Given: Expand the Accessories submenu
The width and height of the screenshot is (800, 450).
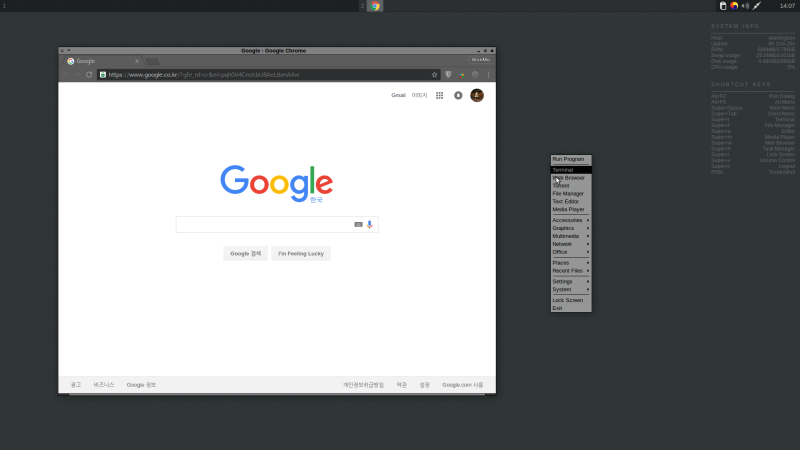Looking at the screenshot, I should tap(571, 220).
